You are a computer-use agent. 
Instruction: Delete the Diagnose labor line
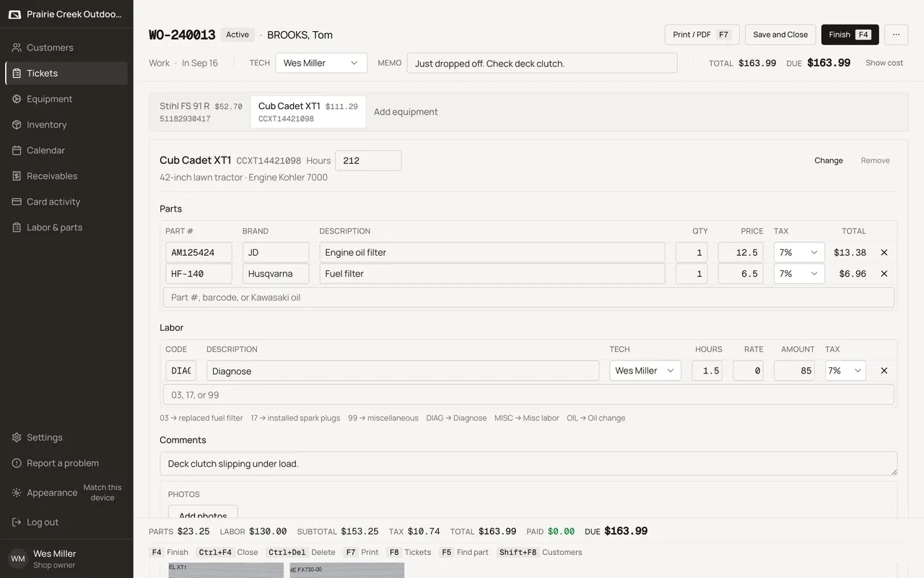pyautogui.click(x=884, y=371)
